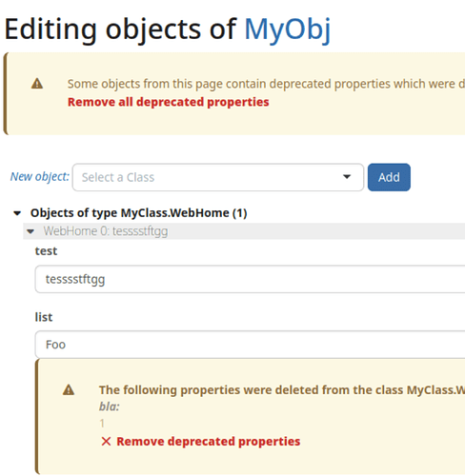
Task: Focus the list field containing Foo
Action: click(x=250, y=345)
